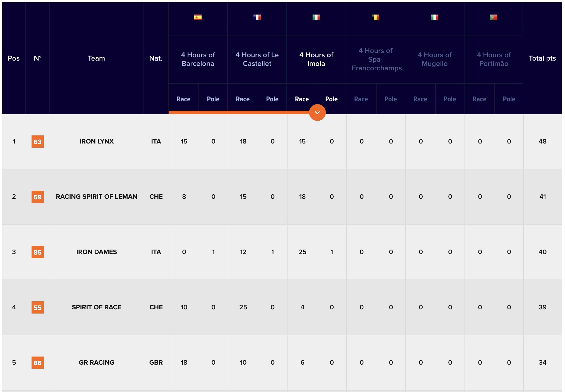Click car number badge 63 for Iron Lynx

point(38,142)
